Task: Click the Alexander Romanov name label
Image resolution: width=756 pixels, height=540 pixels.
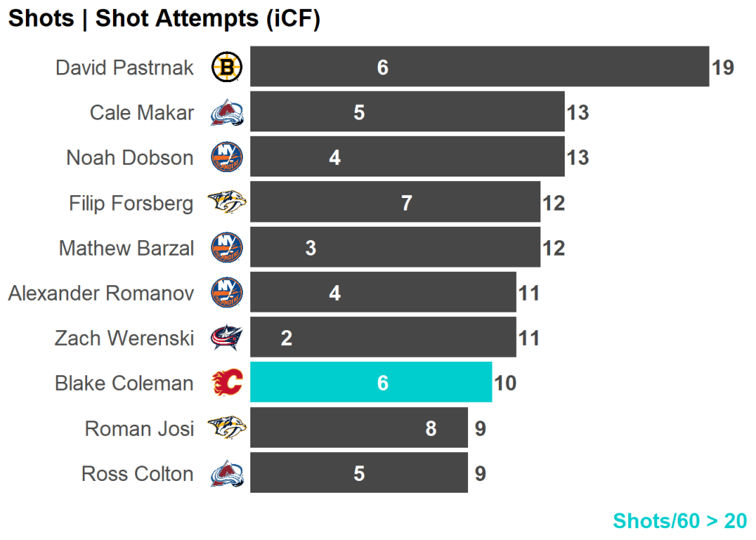Action: point(101,293)
